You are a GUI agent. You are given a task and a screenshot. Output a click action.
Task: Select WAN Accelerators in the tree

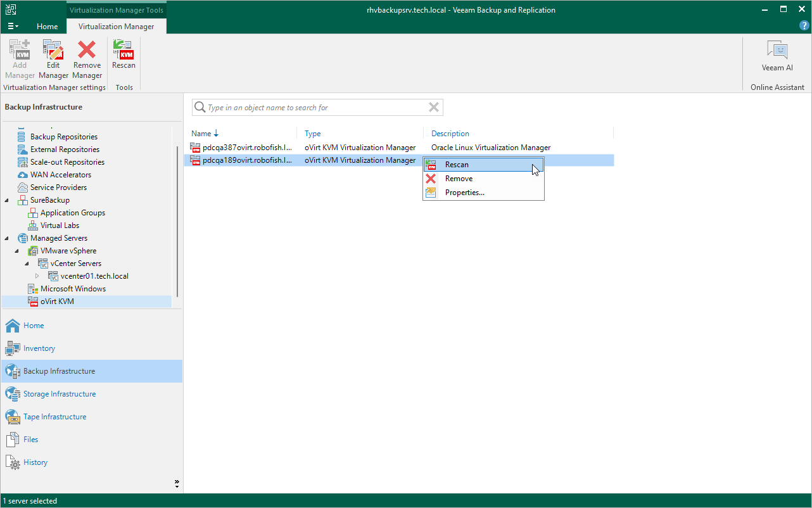61,175
